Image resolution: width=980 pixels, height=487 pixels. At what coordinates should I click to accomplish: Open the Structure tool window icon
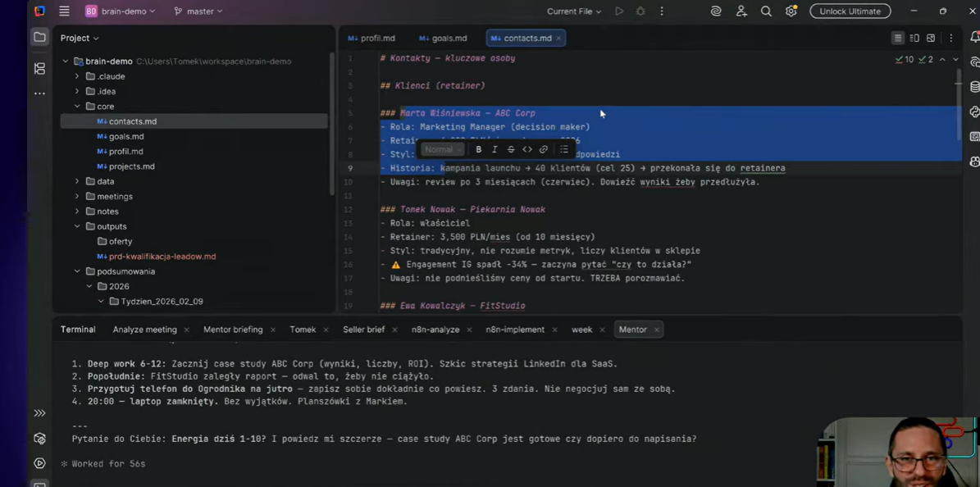(x=39, y=69)
